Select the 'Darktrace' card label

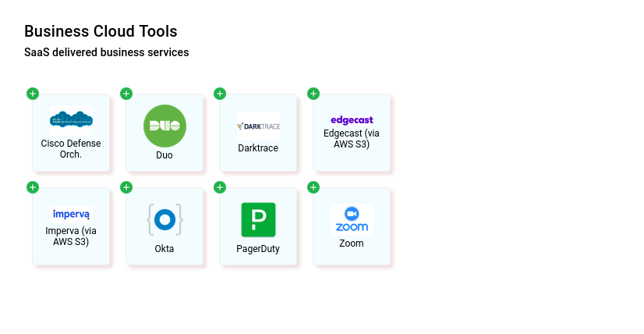point(258,148)
